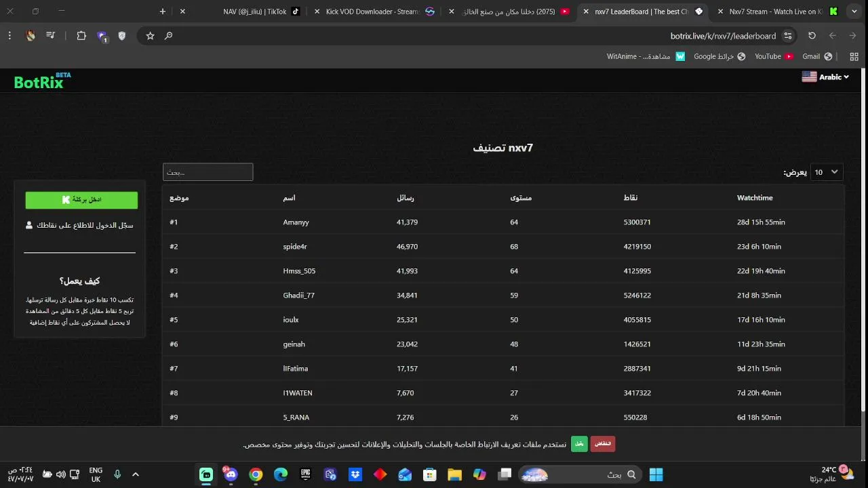The height and width of the screenshot is (488, 868).
Task: Open the Windows Start button
Action: [x=656, y=474]
